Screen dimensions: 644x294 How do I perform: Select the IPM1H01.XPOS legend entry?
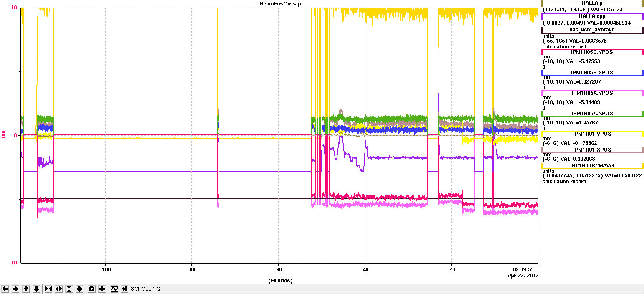coord(592,150)
